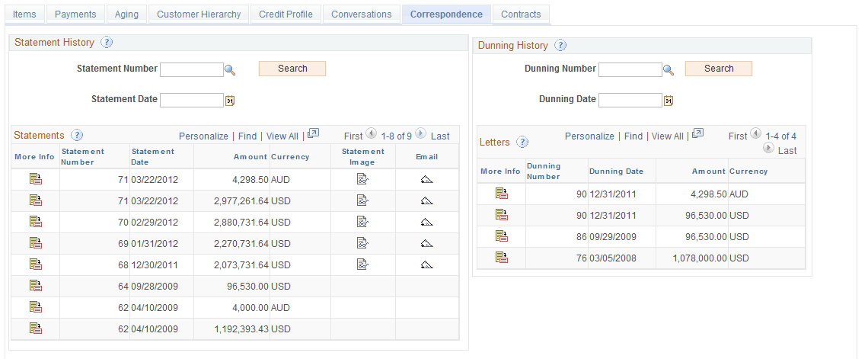Switch to the Credit Profile tab
The height and width of the screenshot is (359, 868).
286,14
